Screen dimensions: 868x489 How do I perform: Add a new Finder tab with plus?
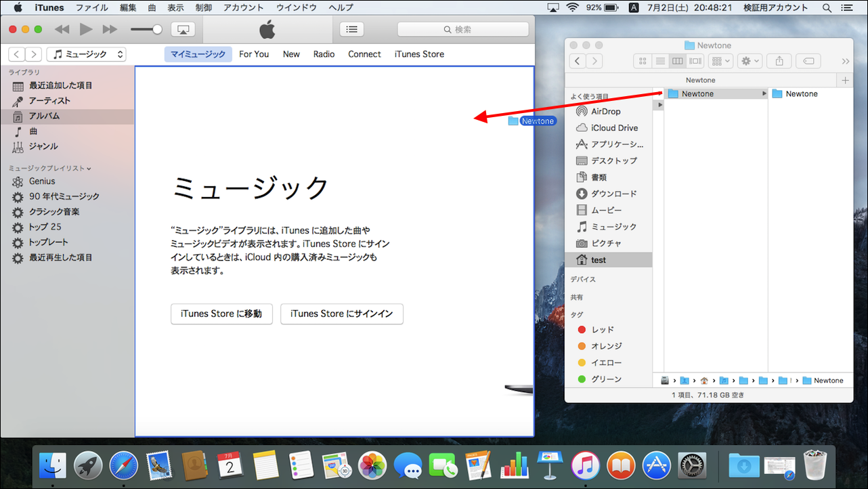pos(845,80)
